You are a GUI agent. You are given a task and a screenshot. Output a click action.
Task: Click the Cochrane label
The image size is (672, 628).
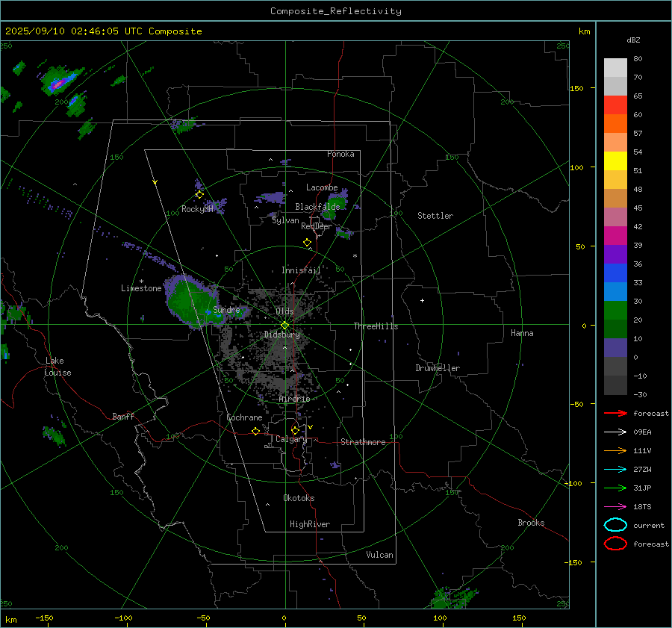click(x=244, y=417)
